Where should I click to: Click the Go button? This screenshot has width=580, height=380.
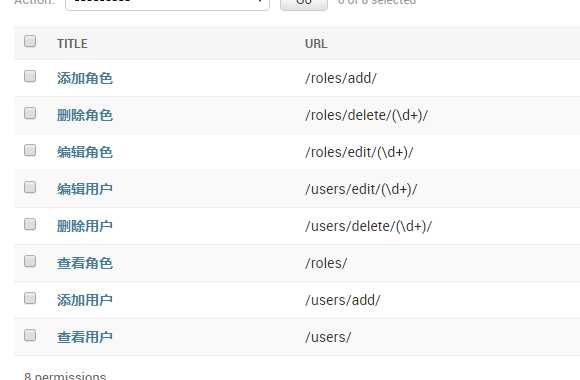pos(304,3)
